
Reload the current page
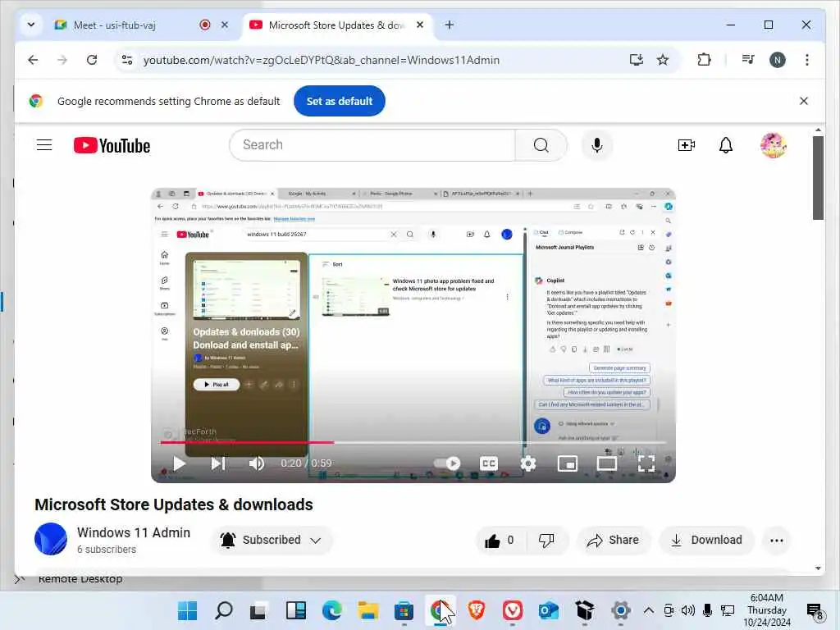point(92,60)
